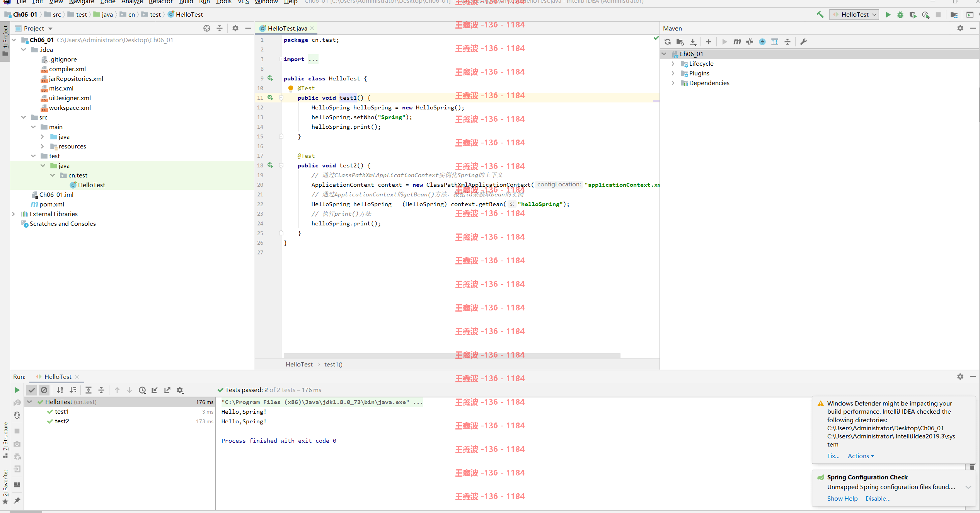Viewport: 980px width, 513px height.
Task: Collapse the .idea folder
Action: click(x=24, y=50)
